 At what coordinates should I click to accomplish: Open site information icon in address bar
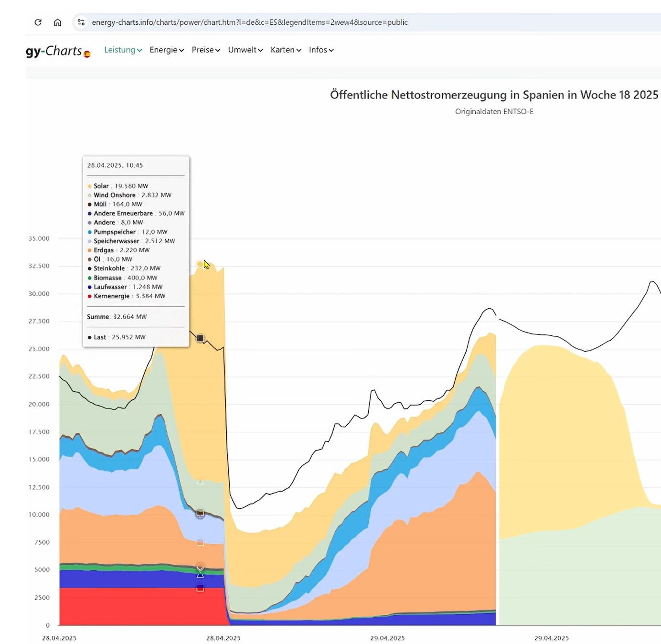point(81,22)
